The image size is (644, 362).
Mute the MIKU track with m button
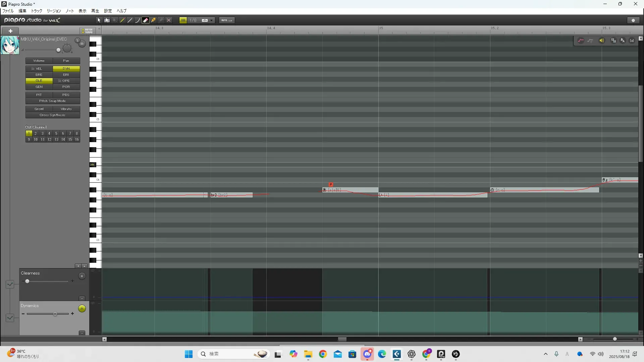[82, 44]
